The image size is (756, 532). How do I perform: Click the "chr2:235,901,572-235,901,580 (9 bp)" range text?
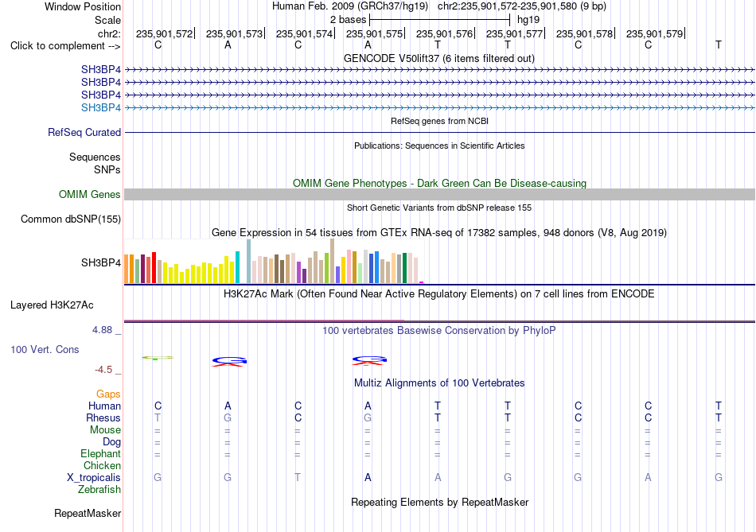(522, 6)
